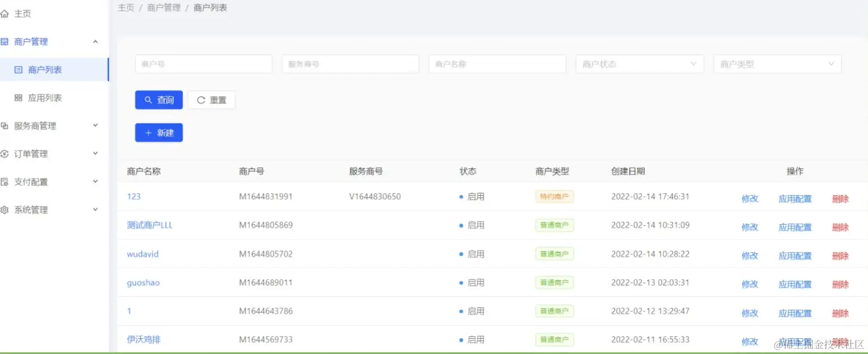Click the 应用列表 grid icon
The width and height of the screenshot is (868, 354).
[x=18, y=98]
